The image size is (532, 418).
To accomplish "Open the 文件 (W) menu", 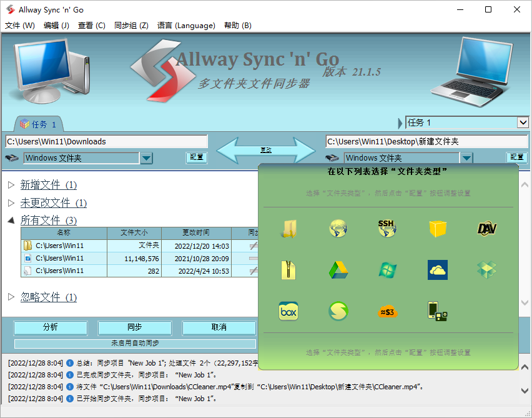I will coord(20,26).
